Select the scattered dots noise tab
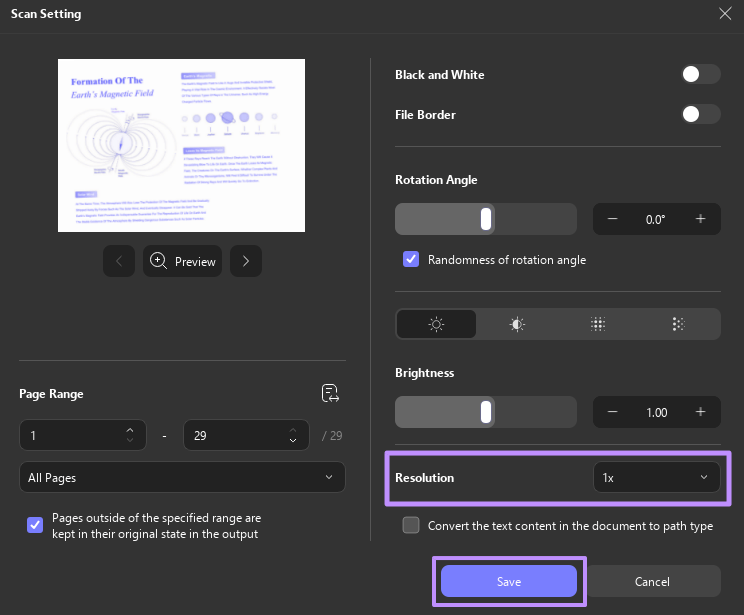 tap(678, 324)
